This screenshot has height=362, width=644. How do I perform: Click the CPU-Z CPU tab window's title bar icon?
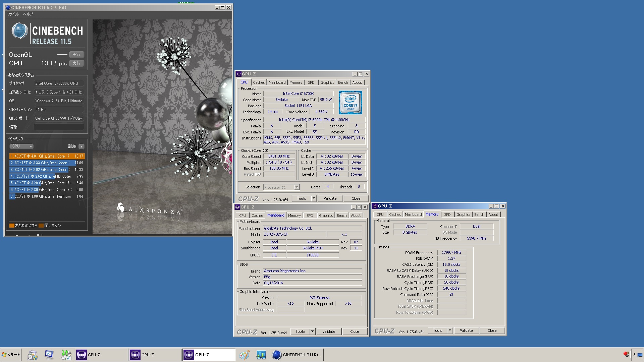239,74
